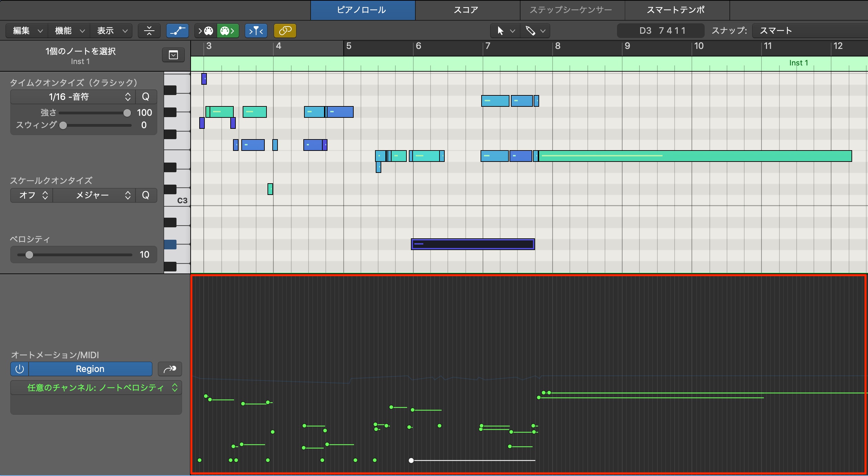Click the swing value 0
The image size is (868, 476).
coord(144,125)
